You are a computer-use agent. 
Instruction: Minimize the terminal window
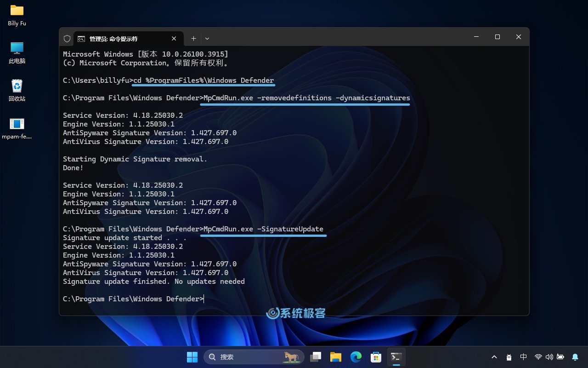[476, 37]
